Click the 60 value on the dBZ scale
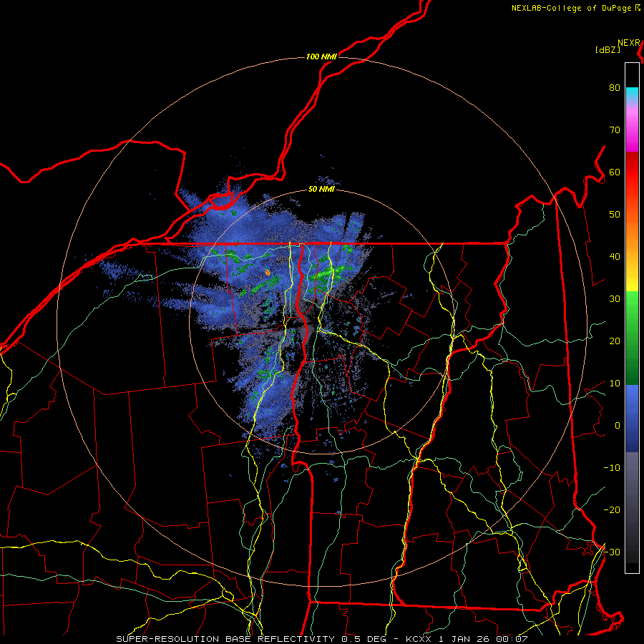 coord(615,172)
